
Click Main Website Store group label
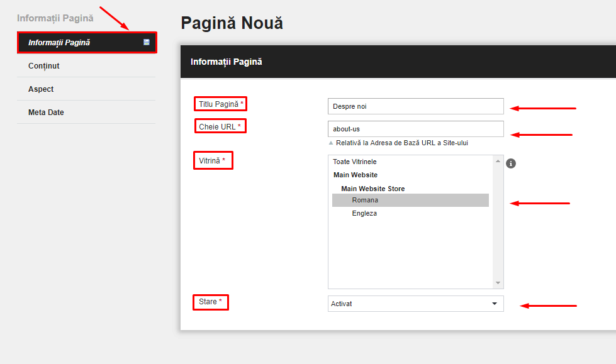coord(373,189)
